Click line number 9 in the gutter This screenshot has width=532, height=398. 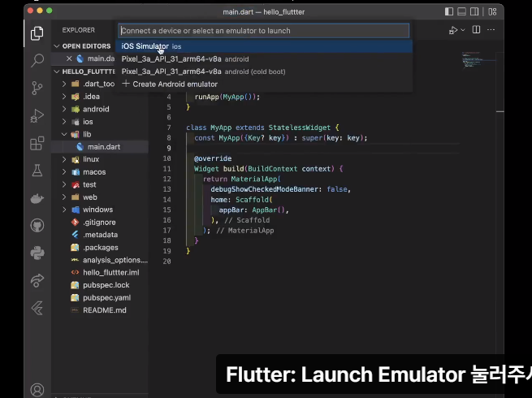(x=169, y=149)
